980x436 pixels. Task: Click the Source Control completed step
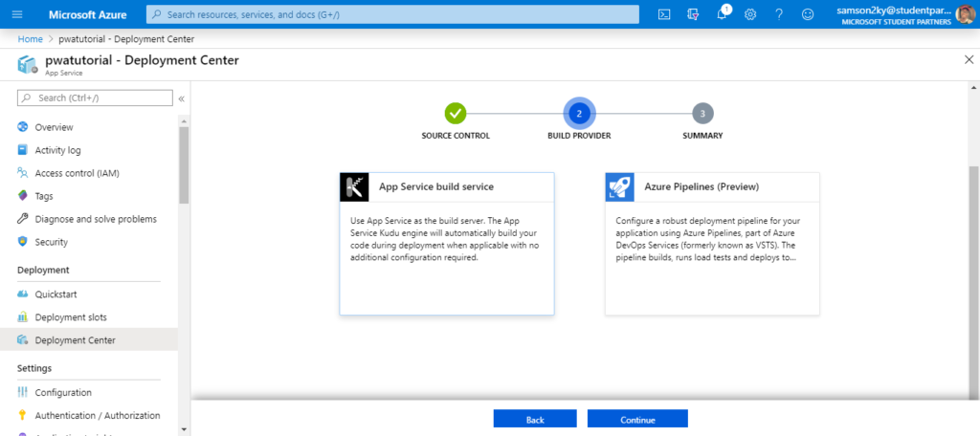(x=456, y=113)
